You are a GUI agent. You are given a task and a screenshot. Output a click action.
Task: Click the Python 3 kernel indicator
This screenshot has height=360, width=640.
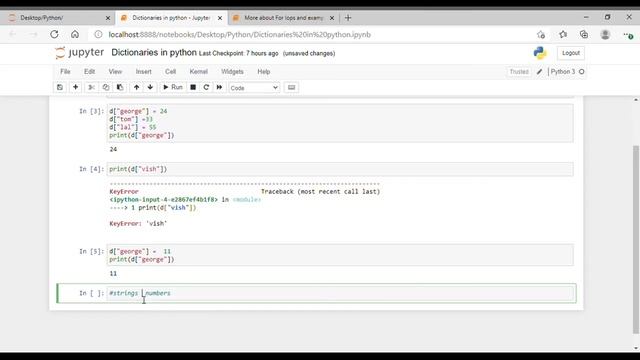coord(562,72)
